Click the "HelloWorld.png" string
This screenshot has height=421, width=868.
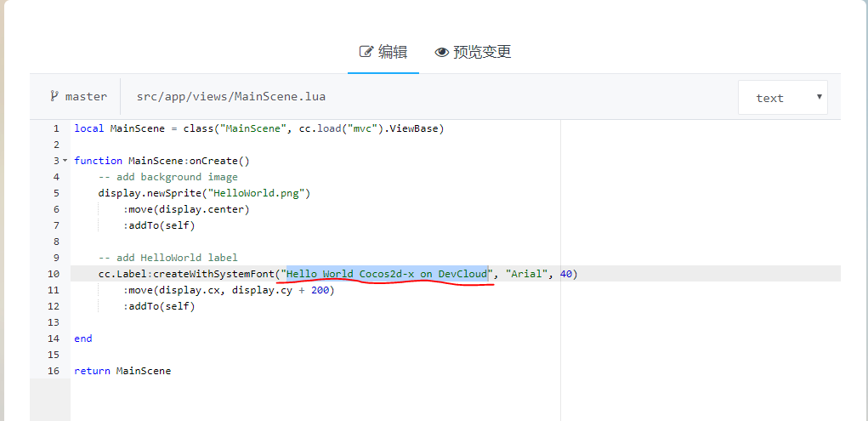click(256, 193)
